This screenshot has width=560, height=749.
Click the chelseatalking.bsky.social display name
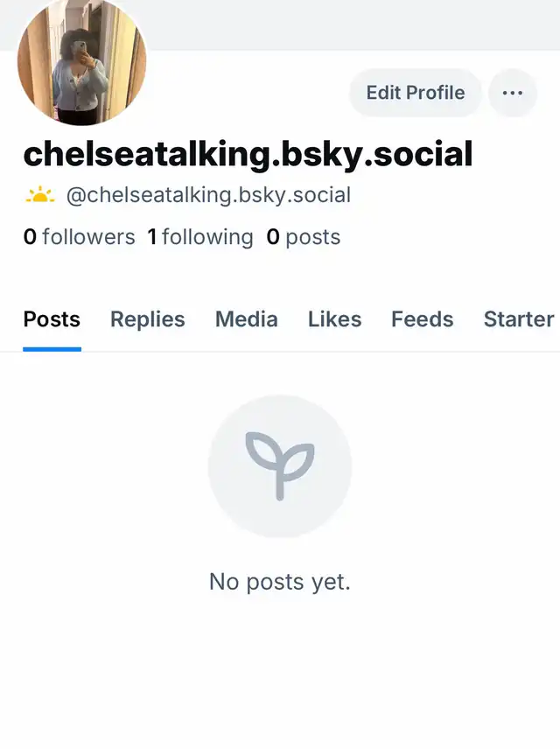[x=248, y=154]
